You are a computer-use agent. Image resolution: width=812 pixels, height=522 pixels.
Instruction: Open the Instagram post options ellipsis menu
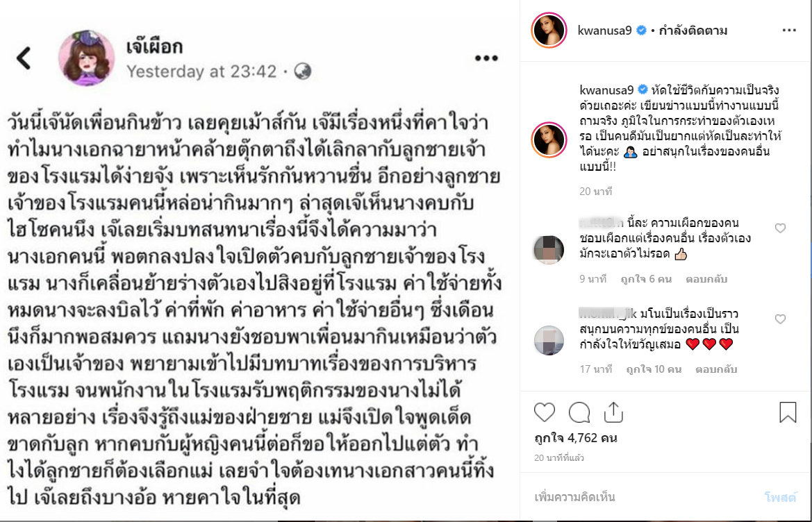point(789,31)
